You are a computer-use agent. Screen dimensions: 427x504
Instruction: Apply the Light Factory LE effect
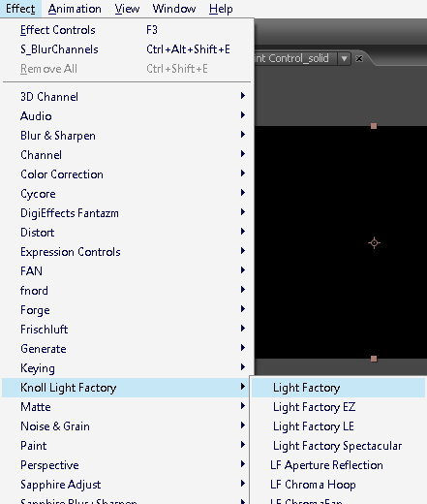pos(338,426)
